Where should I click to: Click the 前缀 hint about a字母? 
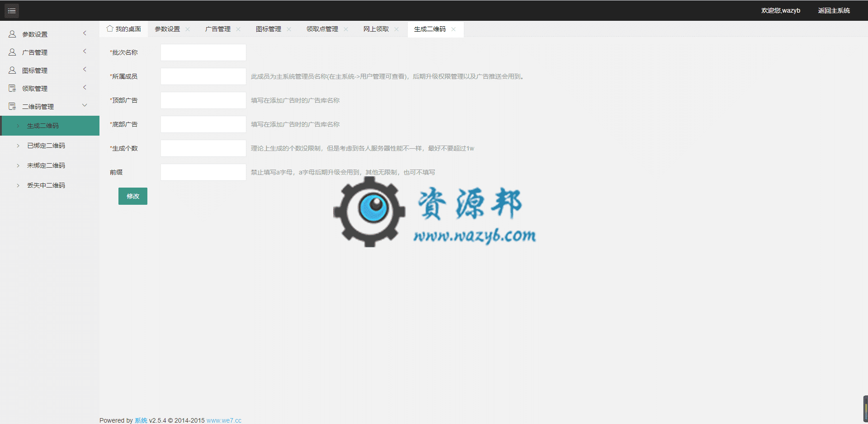point(343,172)
